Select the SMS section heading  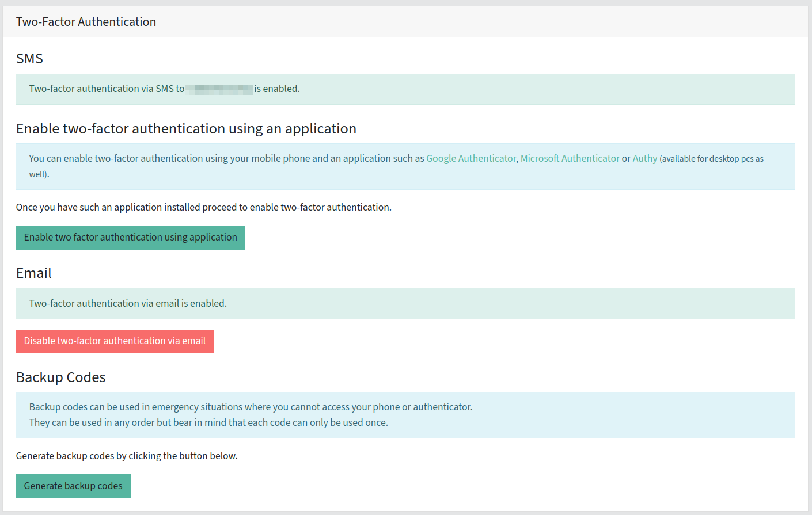(29, 59)
